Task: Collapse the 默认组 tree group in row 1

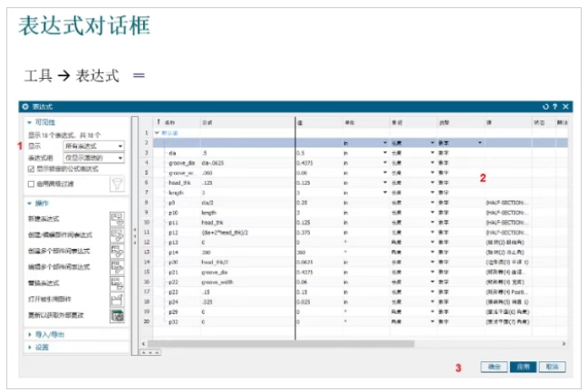Action: tap(157, 133)
